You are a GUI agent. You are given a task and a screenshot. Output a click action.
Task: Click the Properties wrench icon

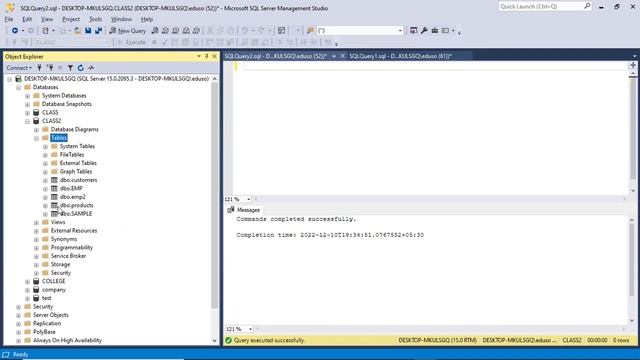click(x=424, y=31)
